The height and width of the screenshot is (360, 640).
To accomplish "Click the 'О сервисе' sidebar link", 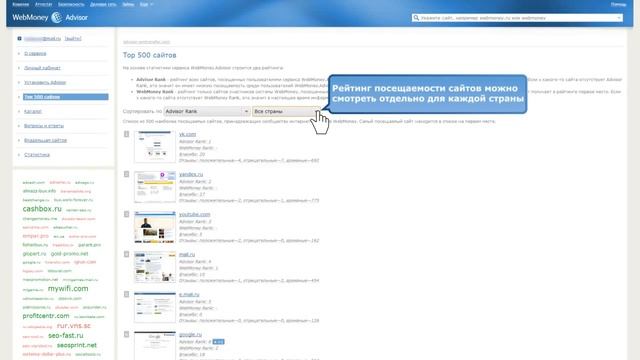I will coord(35,53).
